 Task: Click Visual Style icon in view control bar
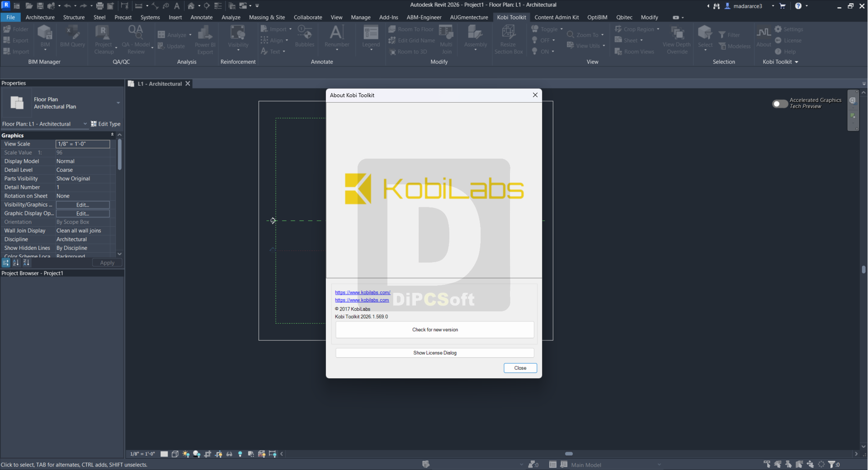(175, 454)
